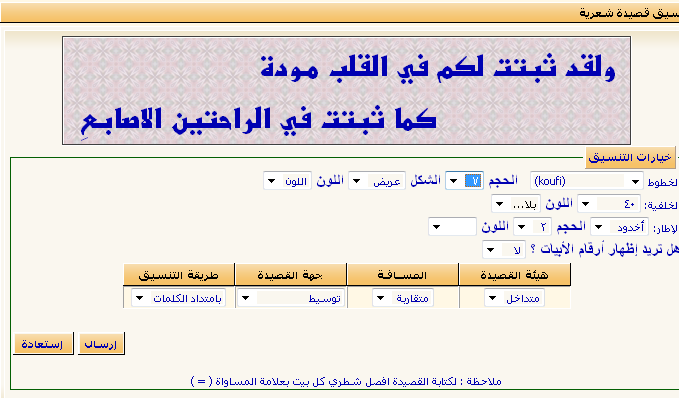
Task: Open the empty border color dropdown
Action: [452, 227]
